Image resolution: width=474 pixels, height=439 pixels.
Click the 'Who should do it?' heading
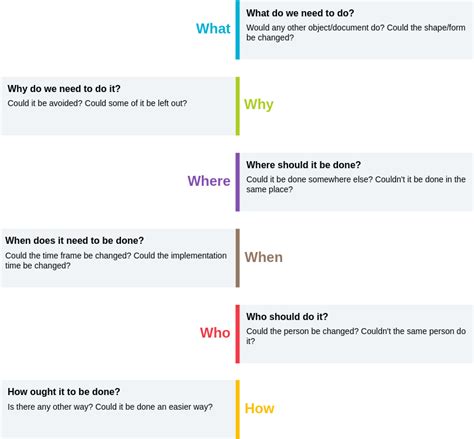click(x=287, y=317)
